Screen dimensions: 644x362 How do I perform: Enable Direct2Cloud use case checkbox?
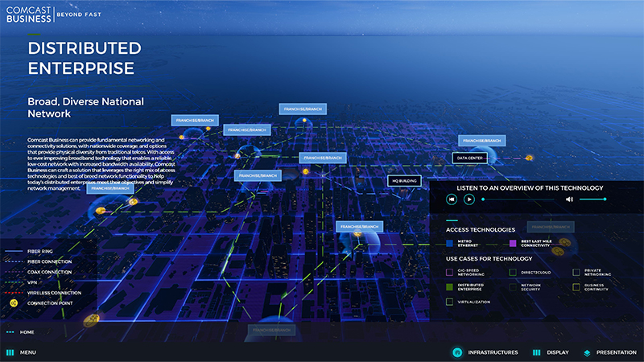[x=513, y=273]
